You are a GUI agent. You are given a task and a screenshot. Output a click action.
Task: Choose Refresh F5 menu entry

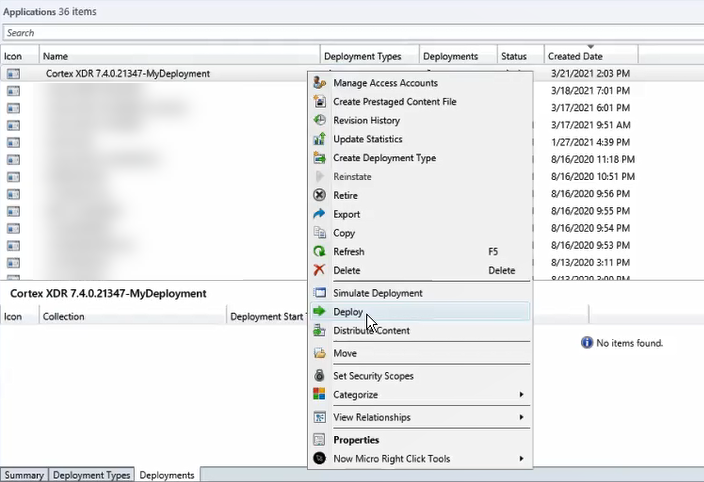tap(420, 252)
